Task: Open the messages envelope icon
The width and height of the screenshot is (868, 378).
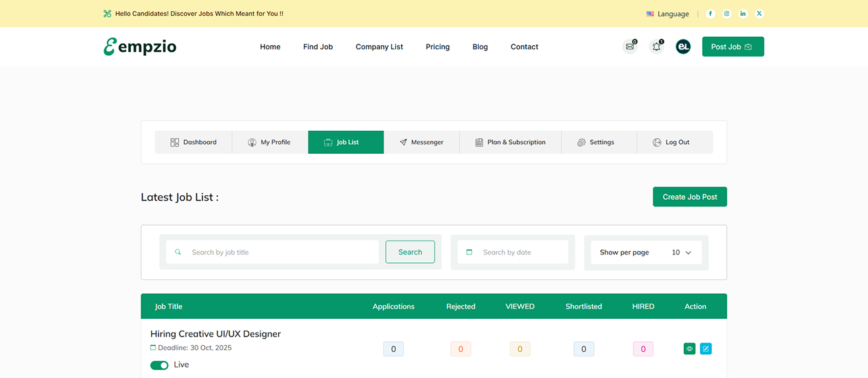Action: pos(630,47)
